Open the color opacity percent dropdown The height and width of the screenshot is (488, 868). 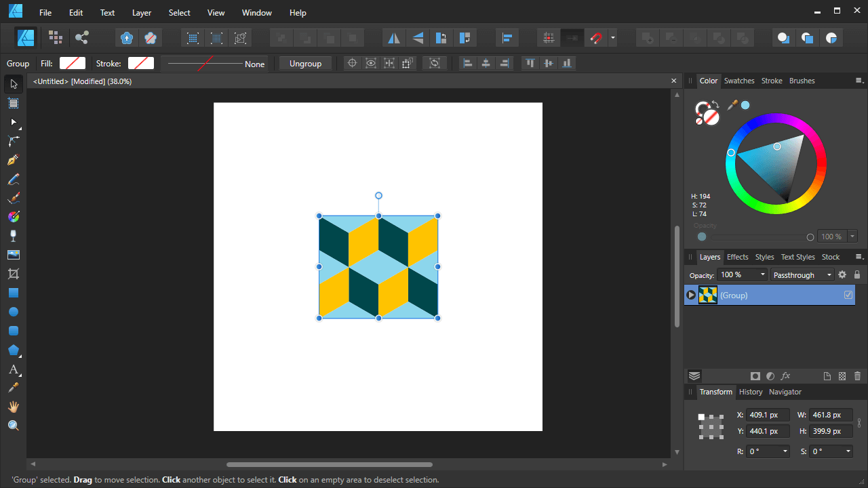click(852, 237)
